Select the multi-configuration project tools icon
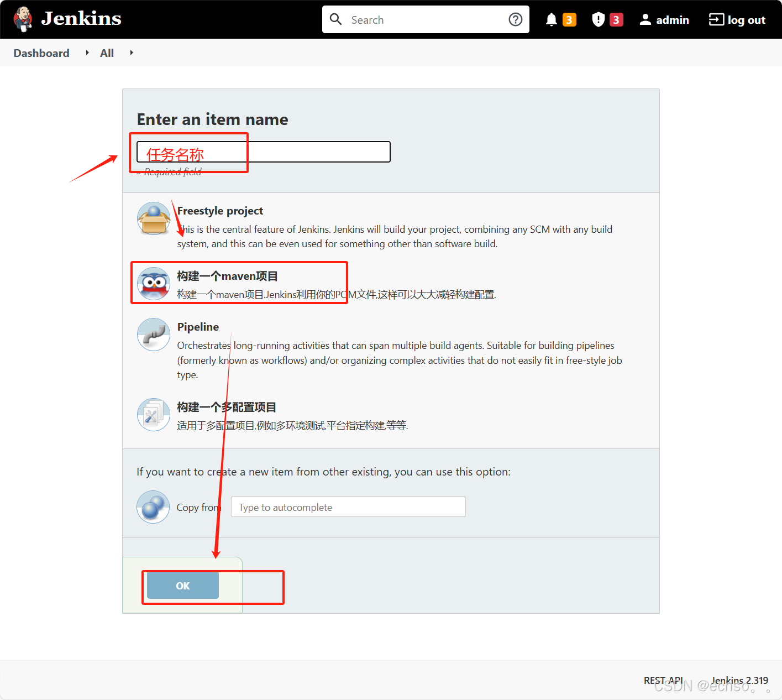Screen dimensions: 782x700 [154, 415]
